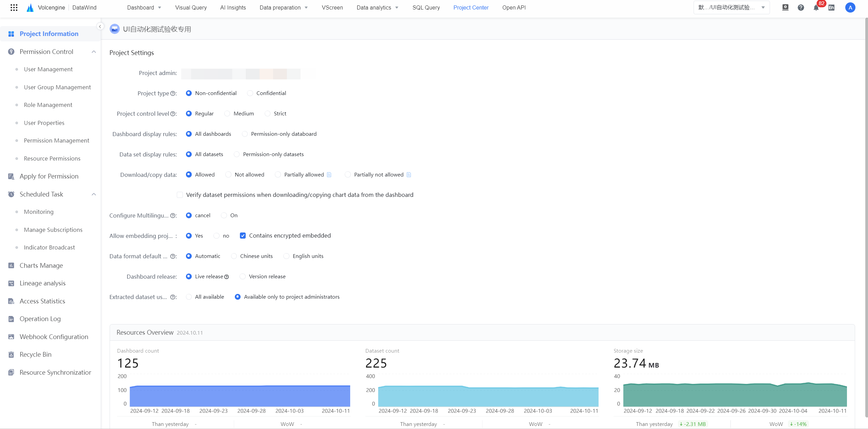Choose Permission-only datasets display rule
Screen dimensions: 868x429
pos(237,154)
